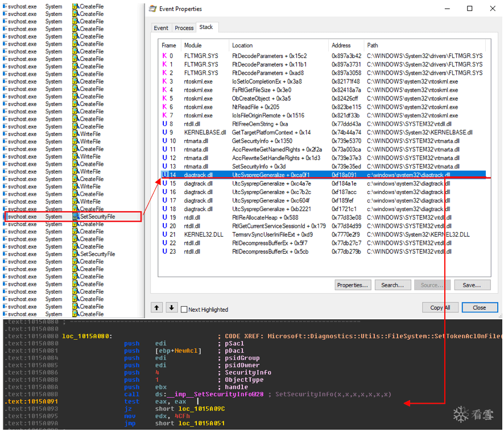Click loc_1015A09C jump target in disassembly
This screenshot has height=432, width=504.
click(201, 409)
